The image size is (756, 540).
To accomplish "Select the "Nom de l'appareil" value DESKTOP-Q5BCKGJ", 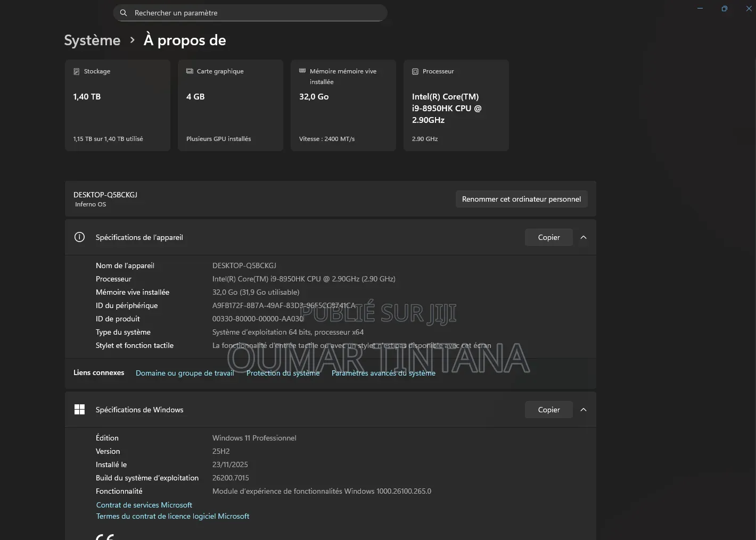I will point(244,265).
